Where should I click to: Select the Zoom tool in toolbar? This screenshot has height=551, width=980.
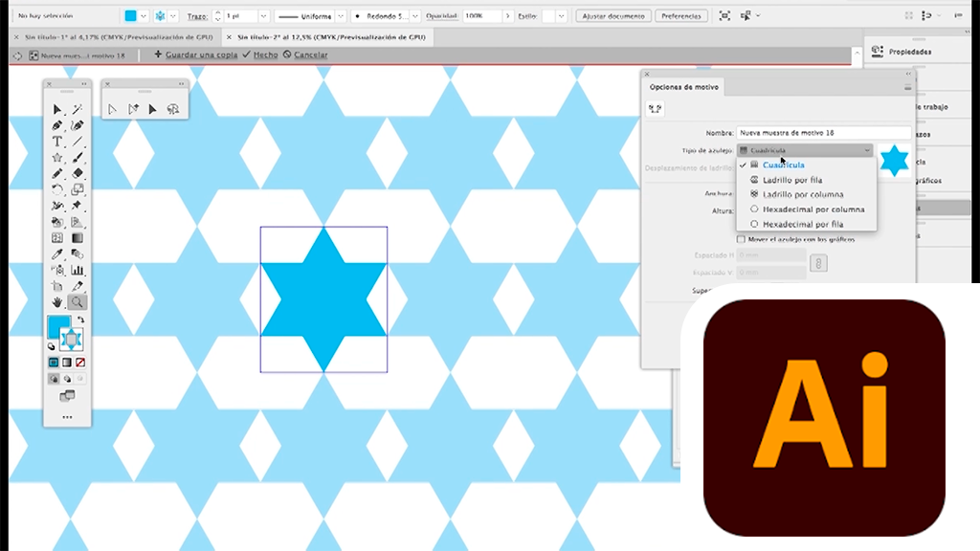pos(77,302)
